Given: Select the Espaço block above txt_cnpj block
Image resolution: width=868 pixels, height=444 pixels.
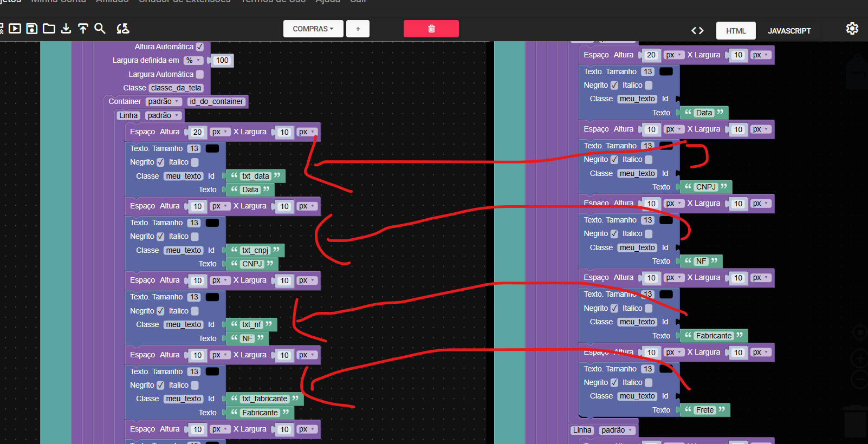Looking at the screenshot, I should coord(223,206).
